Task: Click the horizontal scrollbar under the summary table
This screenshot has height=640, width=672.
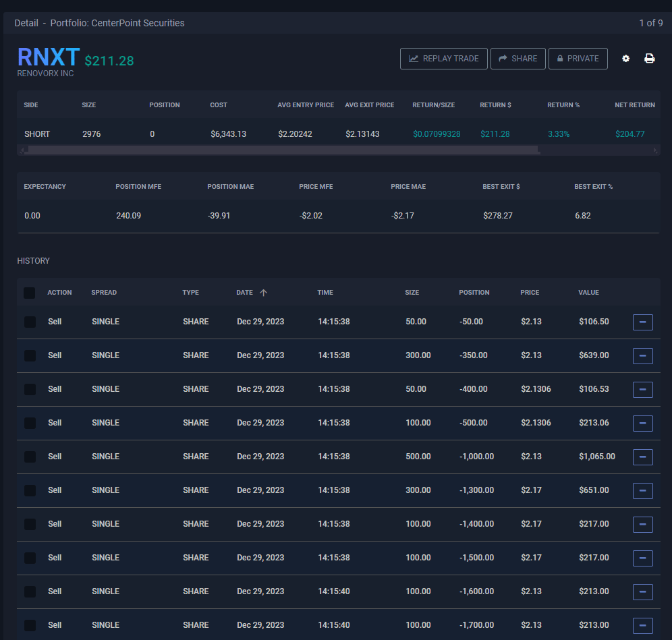Action: (282, 150)
